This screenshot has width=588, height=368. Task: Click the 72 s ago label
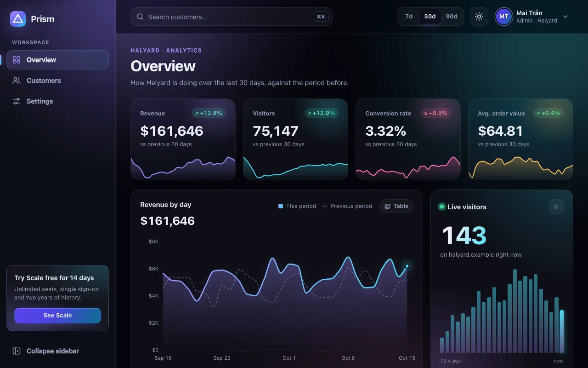tap(451, 361)
